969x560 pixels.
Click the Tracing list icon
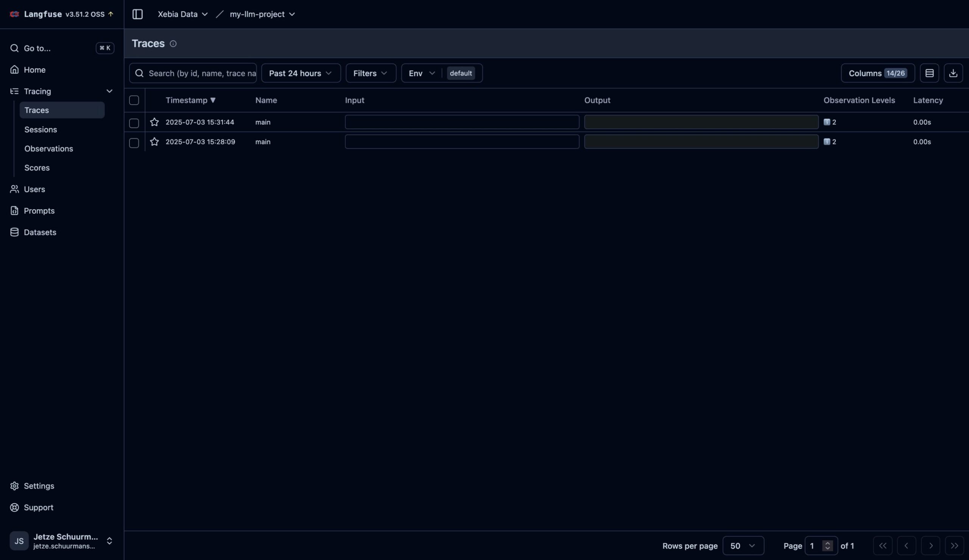(14, 91)
